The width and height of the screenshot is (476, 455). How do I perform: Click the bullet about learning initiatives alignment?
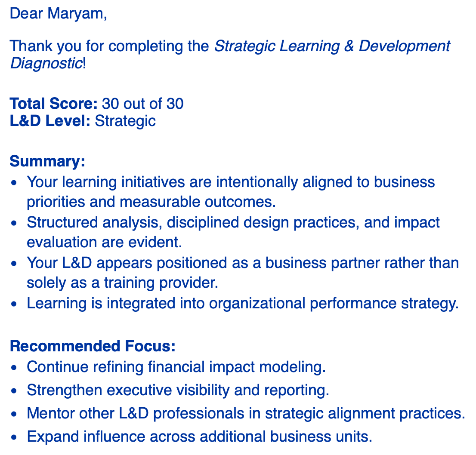pyautogui.click(x=231, y=182)
